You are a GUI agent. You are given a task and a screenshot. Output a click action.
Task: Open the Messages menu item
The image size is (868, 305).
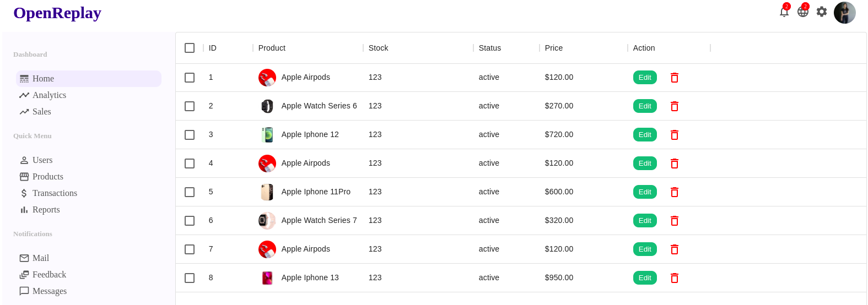[x=89, y=291]
